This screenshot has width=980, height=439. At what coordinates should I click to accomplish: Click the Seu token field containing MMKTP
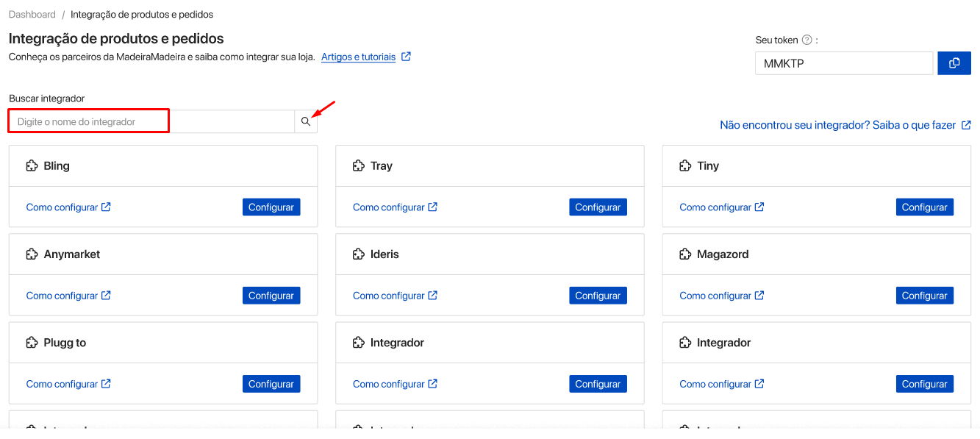coord(843,63)
